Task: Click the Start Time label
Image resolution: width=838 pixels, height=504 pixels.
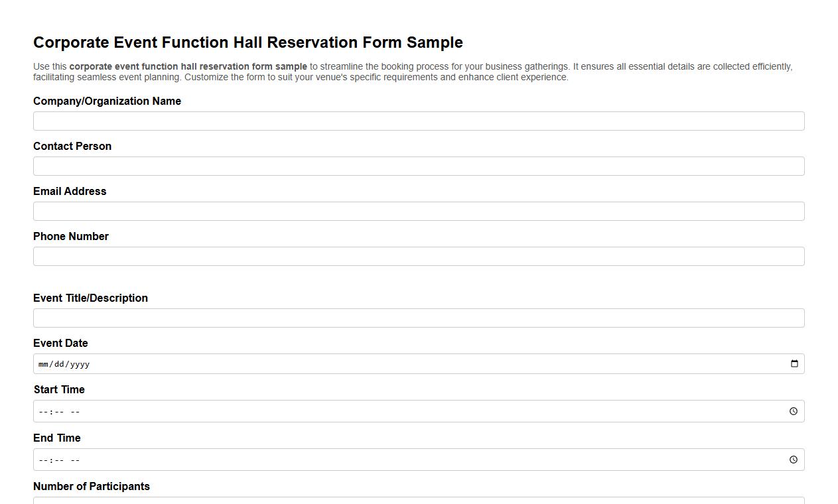Action: coord(59,389)
